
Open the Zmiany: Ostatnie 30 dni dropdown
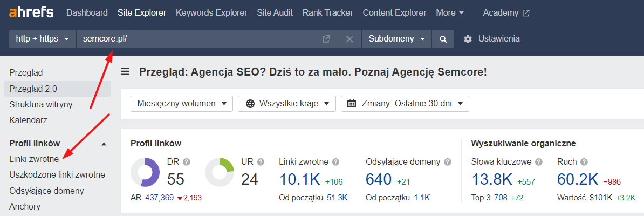pos(405,104)
